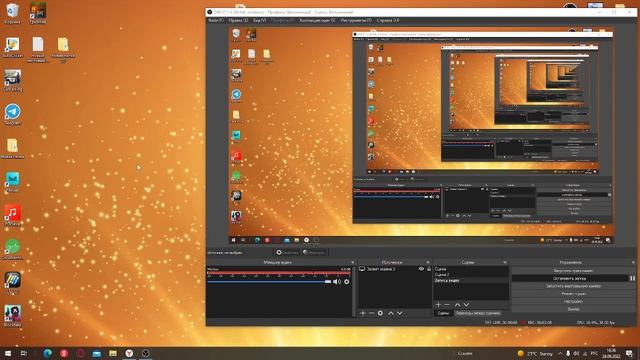This screenshot has width=640, height=360.
Task: Click the OBS preview canvas
Action: [421, 136]
